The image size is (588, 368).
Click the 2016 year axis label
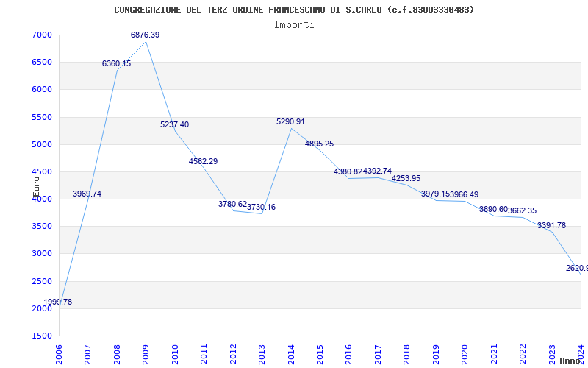point(348,354)
